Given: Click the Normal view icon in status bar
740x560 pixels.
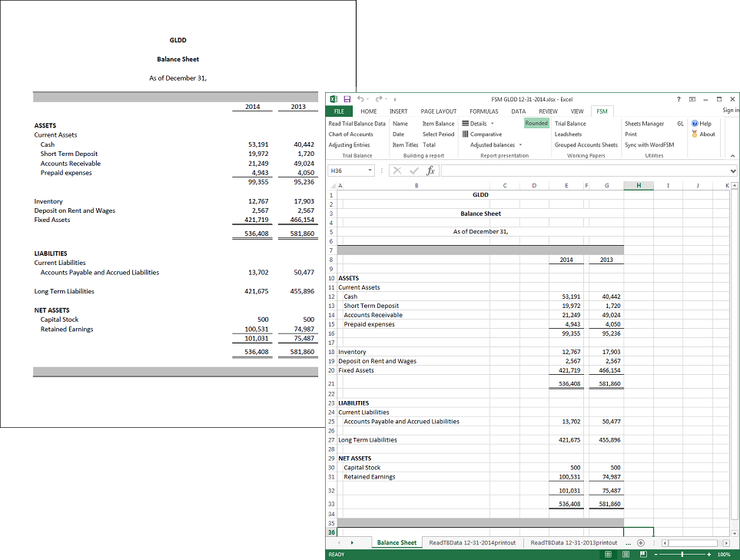Looking at the screenshot, I should tap(609, 555).
